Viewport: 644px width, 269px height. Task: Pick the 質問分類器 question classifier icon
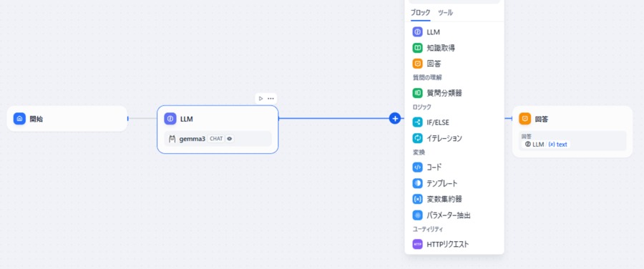pyautogui.click(x=417, y=93)
